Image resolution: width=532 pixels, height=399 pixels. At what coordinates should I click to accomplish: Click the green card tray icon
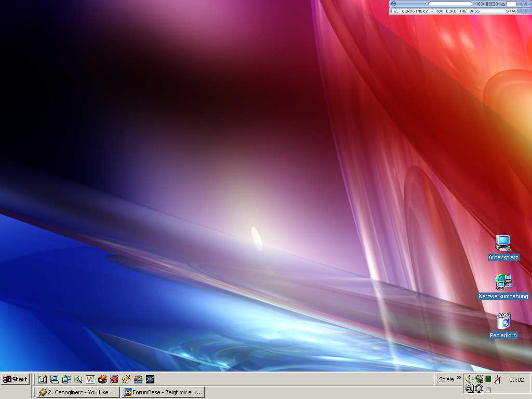click(479, 379)
